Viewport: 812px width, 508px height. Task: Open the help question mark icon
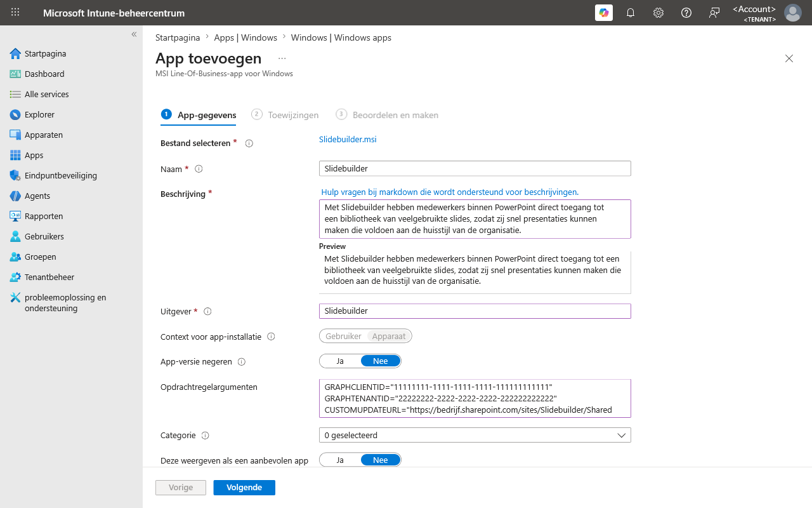tap(686, 13)
